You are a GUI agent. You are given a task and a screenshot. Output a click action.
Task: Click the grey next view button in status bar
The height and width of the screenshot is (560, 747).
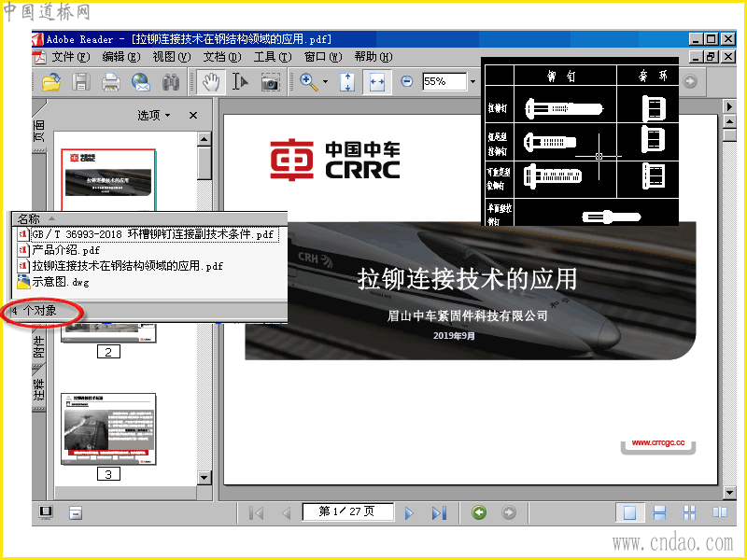point(509,512)
